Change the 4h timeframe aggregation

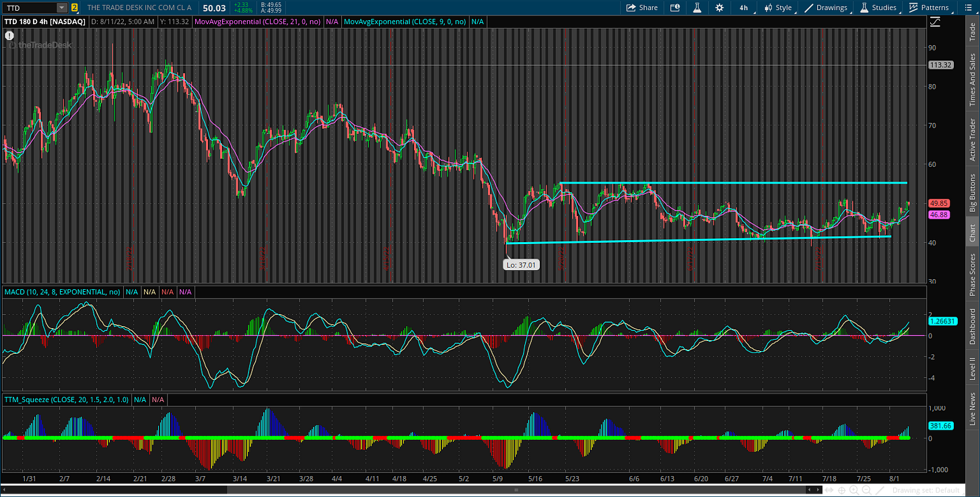click(744, 7)
